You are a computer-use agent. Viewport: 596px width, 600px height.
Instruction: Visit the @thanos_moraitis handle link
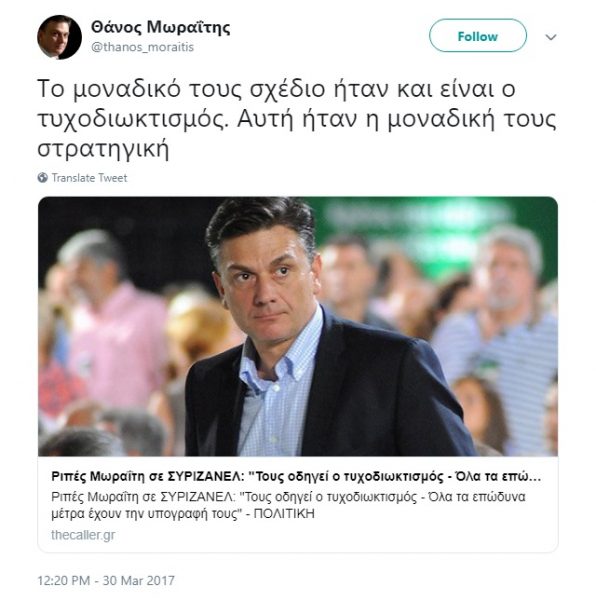(142, 47)
